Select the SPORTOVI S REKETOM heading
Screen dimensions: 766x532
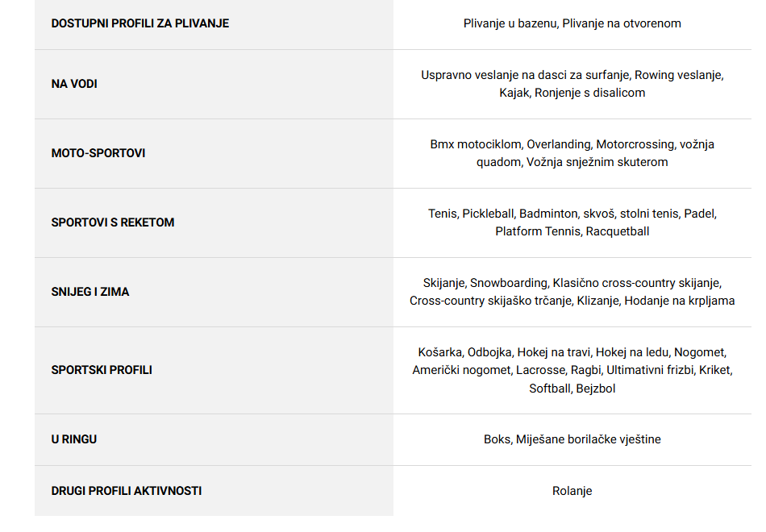113,222
